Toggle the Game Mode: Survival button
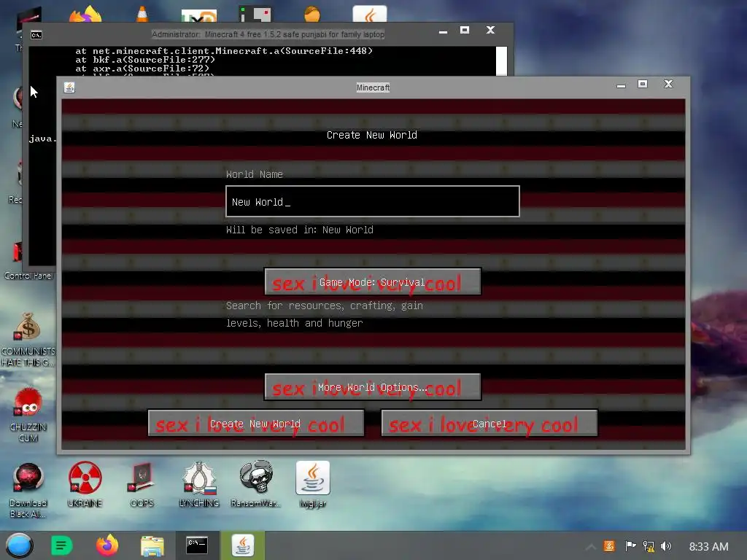 pos(373,282)
